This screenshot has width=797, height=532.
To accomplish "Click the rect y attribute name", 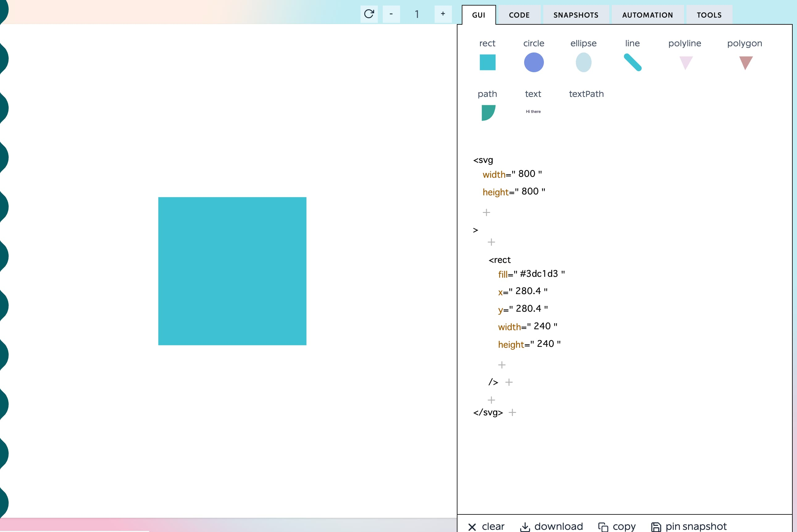I will coord(500,310).
